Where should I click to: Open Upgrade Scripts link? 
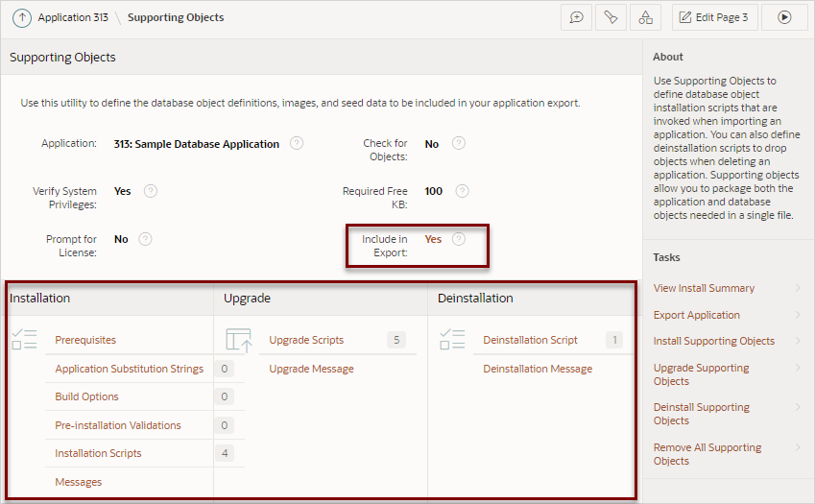click(x=306, y=340)
